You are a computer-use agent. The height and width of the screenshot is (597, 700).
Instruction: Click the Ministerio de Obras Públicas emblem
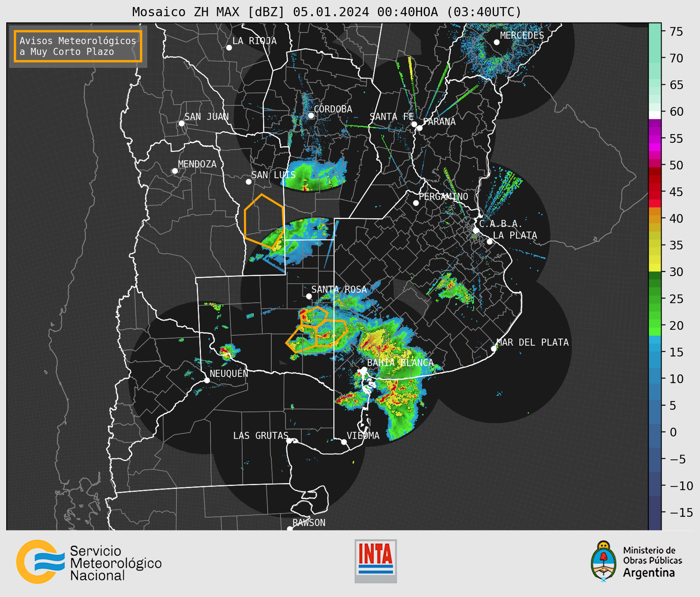(x=604, y=561)
